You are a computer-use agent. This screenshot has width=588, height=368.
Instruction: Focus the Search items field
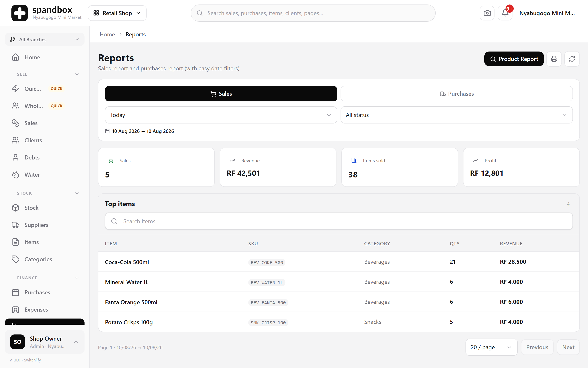[x=339, y=221]
